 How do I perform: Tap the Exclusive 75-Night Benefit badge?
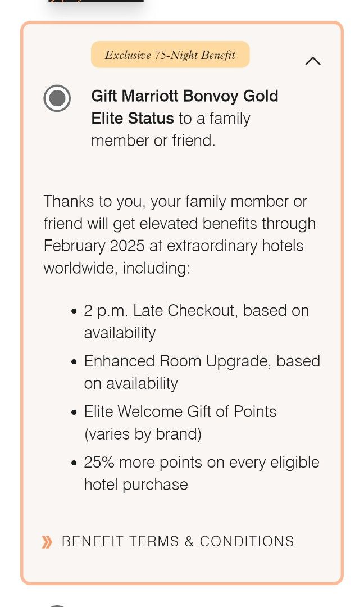point(170,55)
